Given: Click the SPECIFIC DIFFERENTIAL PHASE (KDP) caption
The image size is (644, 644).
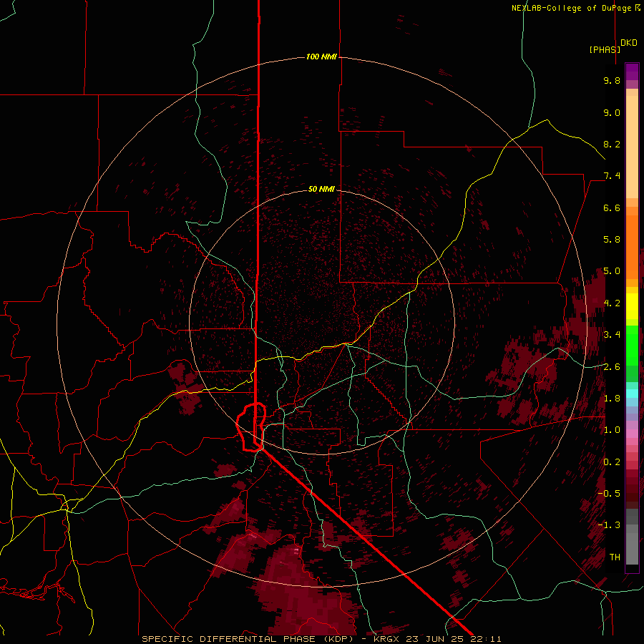Looking at the screenshot, I should [x=248, y=639].
